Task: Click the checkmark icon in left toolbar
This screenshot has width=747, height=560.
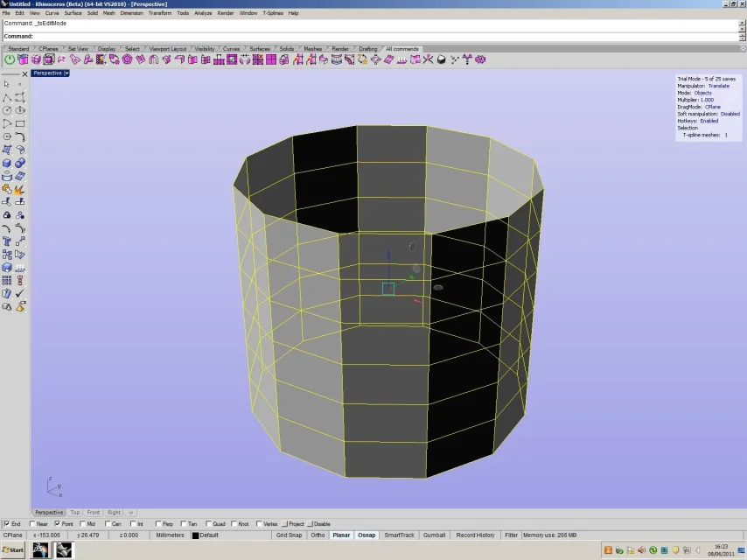Action: tap(19, 294)
